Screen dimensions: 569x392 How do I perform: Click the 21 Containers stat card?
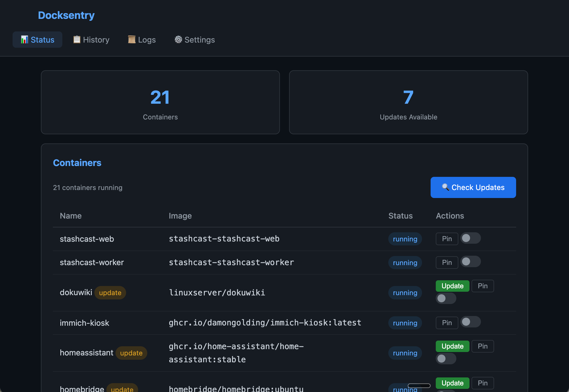click(160, 102)
